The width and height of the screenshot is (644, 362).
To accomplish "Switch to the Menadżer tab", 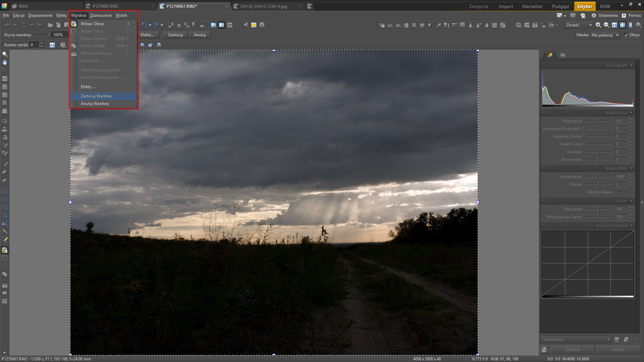I will click(532, 6).
